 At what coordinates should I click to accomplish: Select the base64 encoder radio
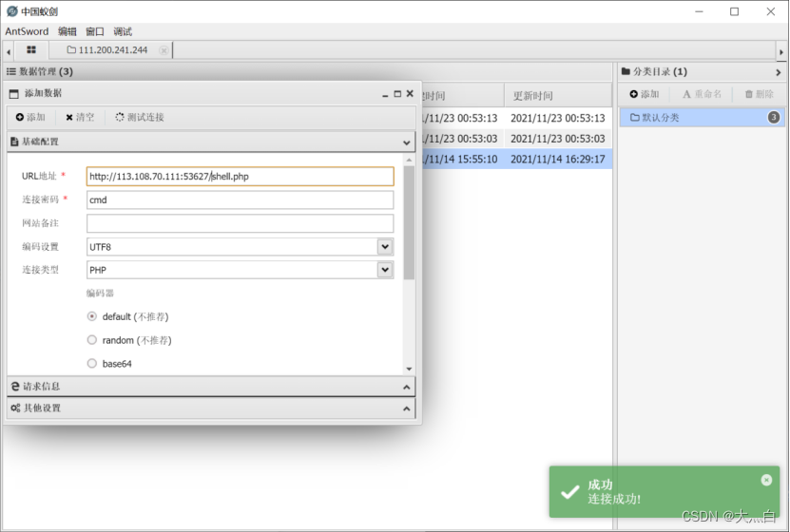(91, 364)
